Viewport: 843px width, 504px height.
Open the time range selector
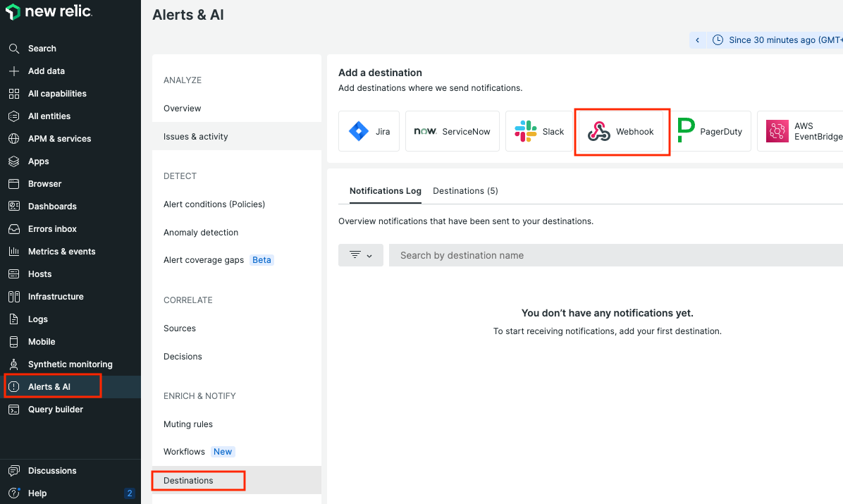pyautogui.click(x=775, y=39)
